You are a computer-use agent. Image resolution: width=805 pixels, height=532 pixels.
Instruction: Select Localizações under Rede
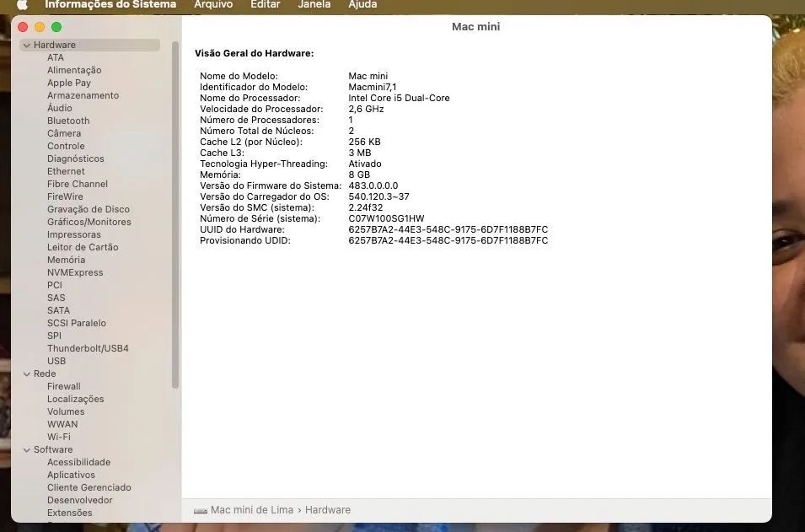tap(76, 399)
